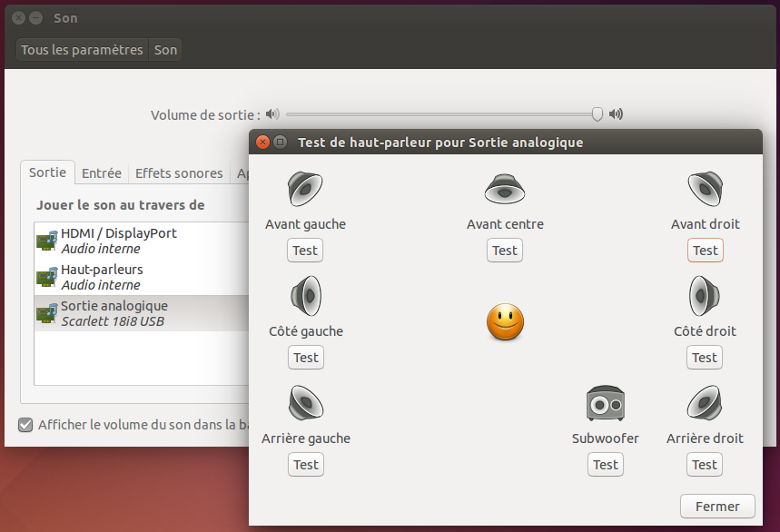Toggle Afficher le volume du son checkbox
The image size is (780, 532).
(25, 425)
